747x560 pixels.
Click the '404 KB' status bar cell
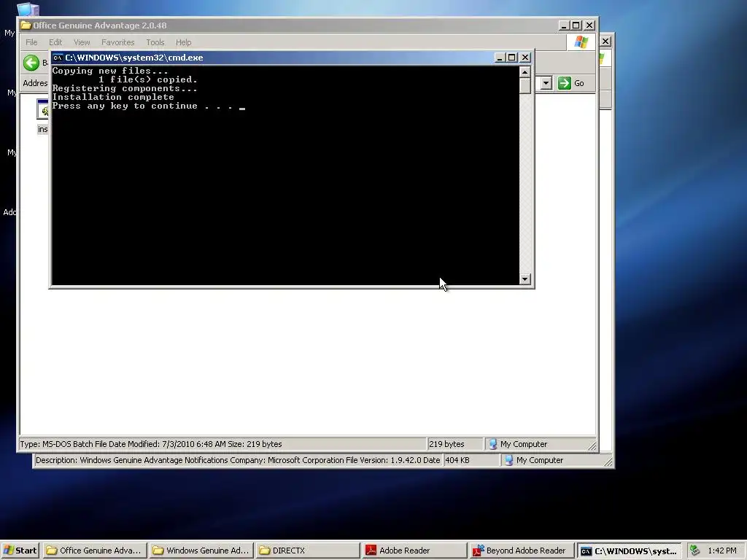tap(471, 460)
